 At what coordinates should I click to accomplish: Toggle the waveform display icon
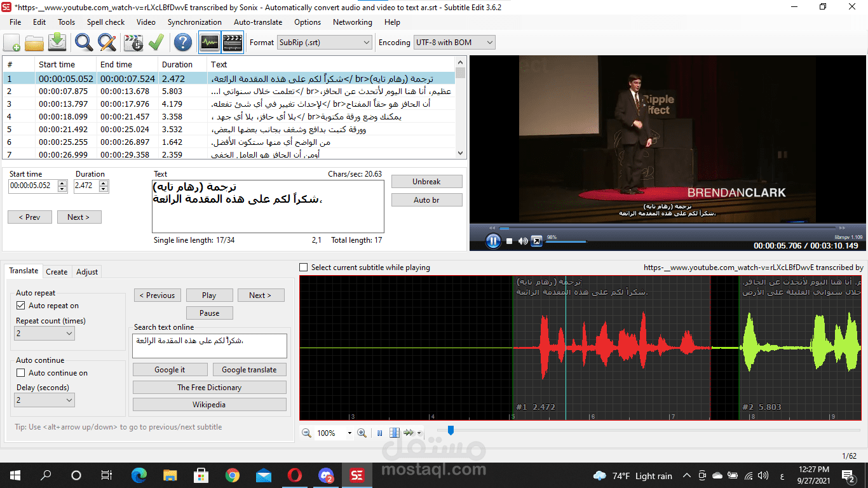(210, 43)
